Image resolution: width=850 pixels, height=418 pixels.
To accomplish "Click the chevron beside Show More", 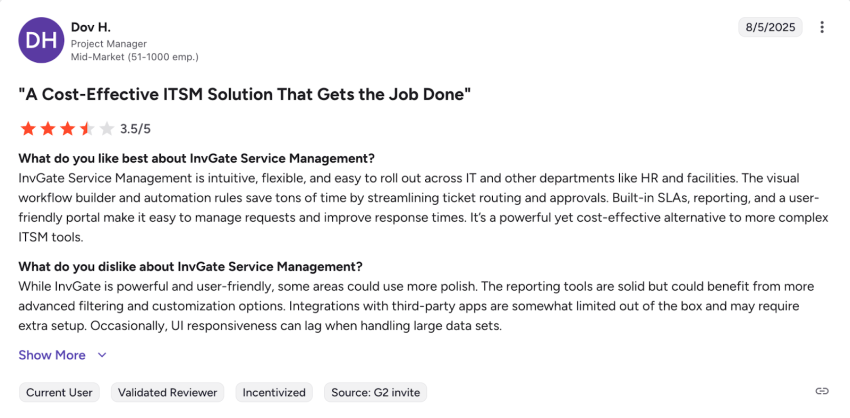I will click(x=102, y=355).
